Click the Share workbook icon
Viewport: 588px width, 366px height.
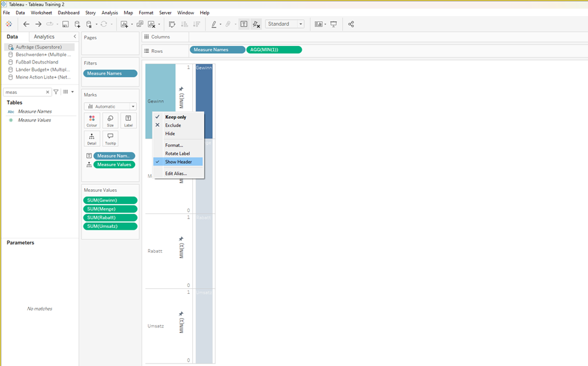pyautogui.click(x=351, y=24)
